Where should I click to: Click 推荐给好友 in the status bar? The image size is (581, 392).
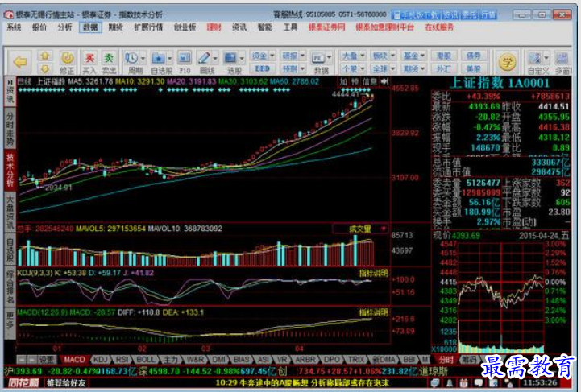66,383
